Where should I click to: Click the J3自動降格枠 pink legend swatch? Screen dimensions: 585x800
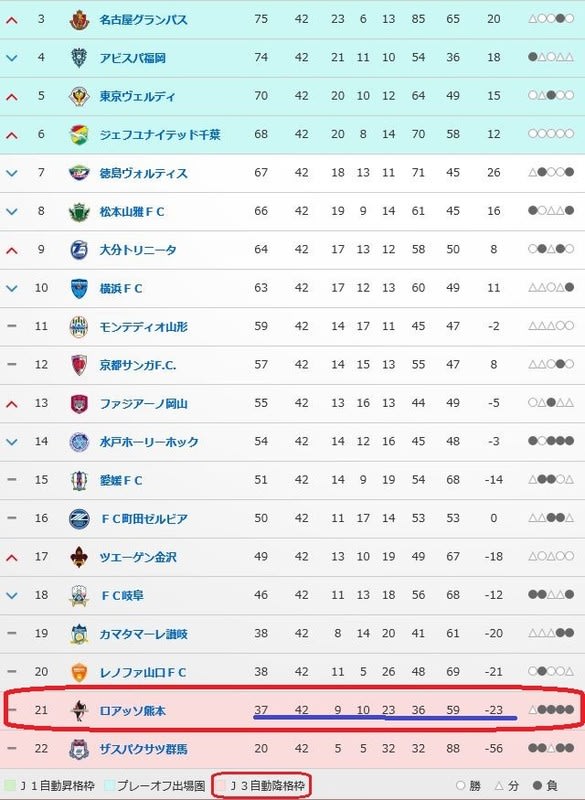[x=221, y=786]
